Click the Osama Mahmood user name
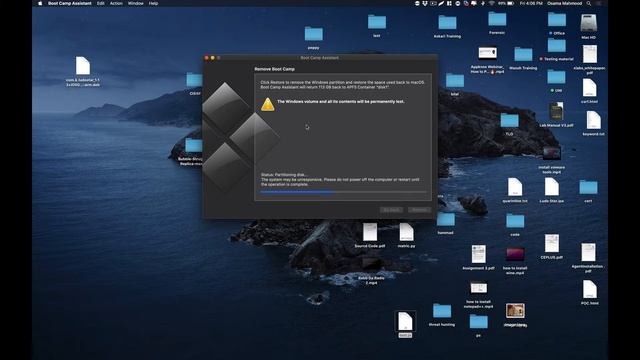Viewport: 640px width, 360px height. [564, 3]
